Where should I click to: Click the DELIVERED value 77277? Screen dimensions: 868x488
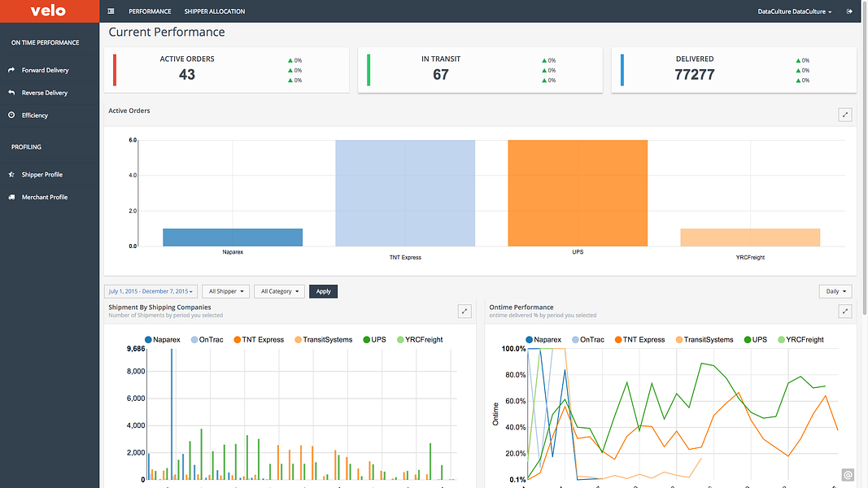point(695,75)
